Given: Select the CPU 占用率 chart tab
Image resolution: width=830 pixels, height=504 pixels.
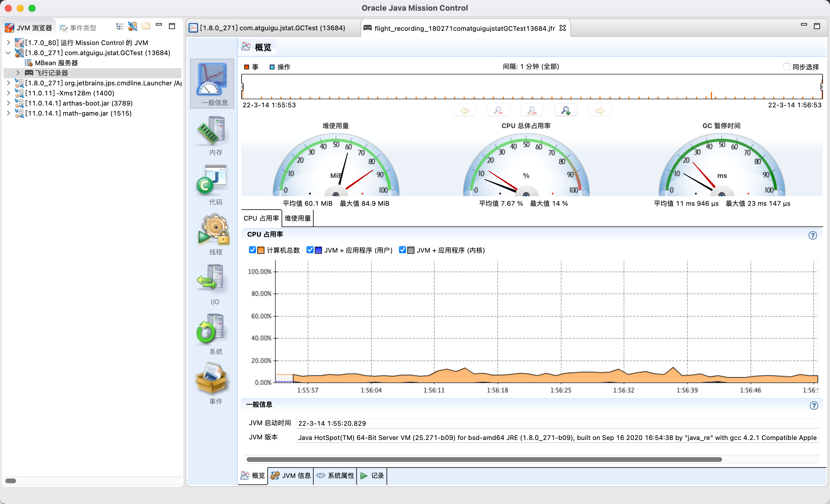Looking at the screenshot, I should [261, 218].
